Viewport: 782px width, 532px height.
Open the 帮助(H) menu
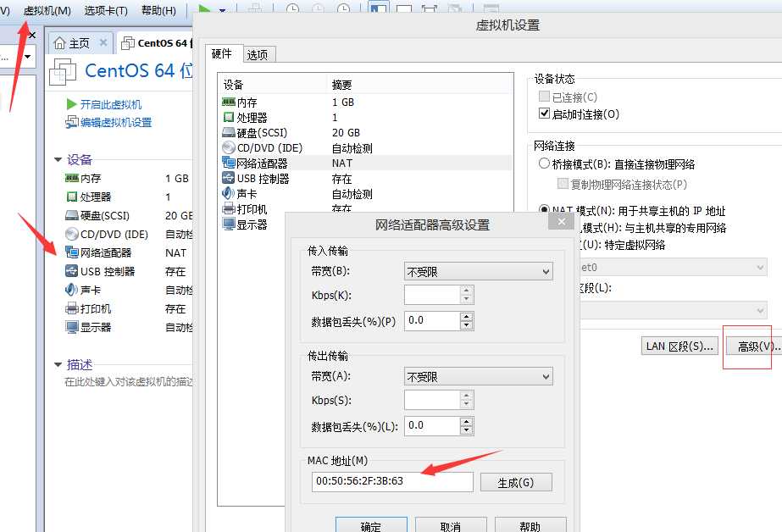tap(158, 10)
